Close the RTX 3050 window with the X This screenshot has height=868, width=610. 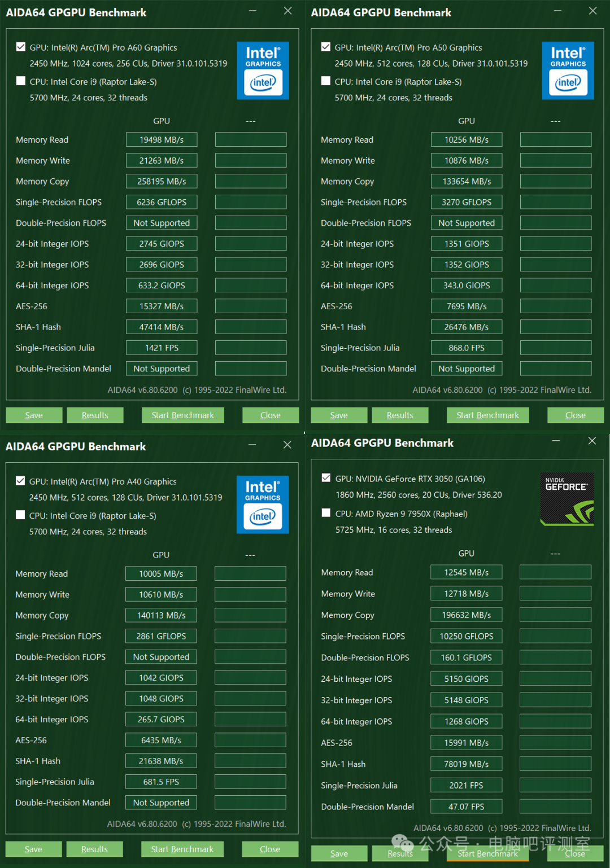592,441
